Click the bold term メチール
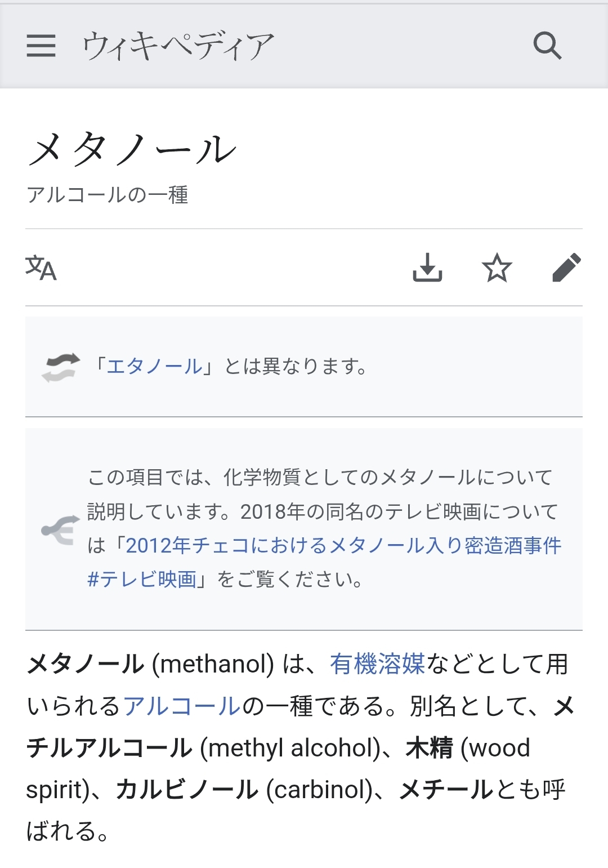The image size is (608, 868). [446, 790]
